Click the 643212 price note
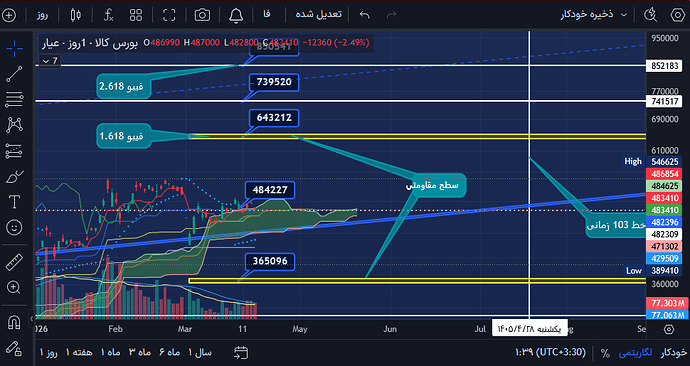The image size is (690, 366). pos(274,118)
